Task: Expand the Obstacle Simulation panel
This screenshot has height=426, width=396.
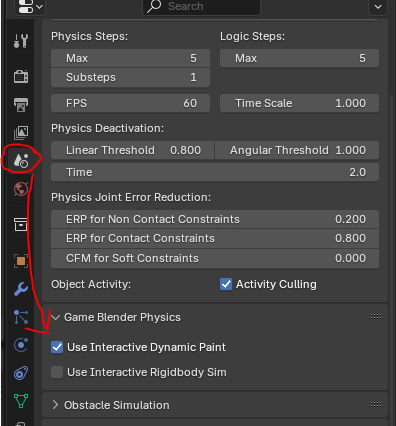Action: coord(56,405)
